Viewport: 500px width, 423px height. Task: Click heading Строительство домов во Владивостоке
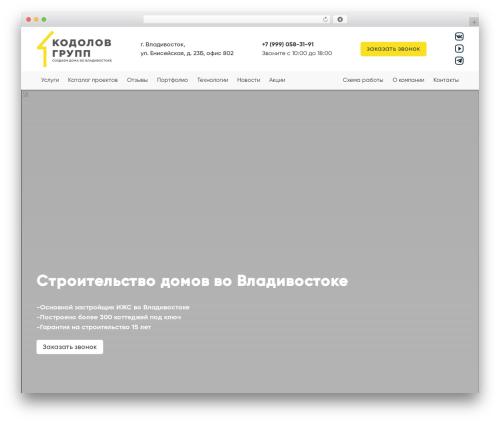click(192, 281)
